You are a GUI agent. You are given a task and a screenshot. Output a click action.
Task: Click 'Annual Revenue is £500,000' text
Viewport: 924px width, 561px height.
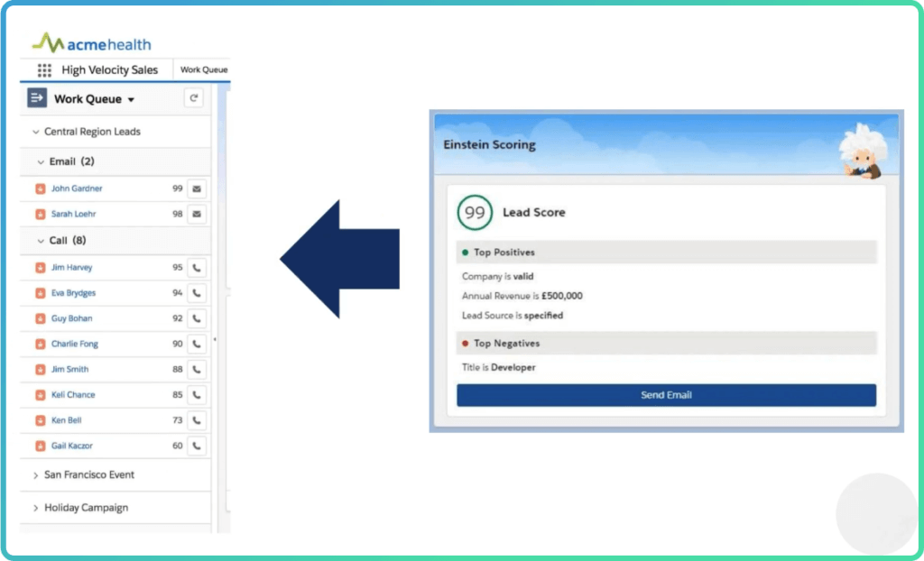point(522,296)
